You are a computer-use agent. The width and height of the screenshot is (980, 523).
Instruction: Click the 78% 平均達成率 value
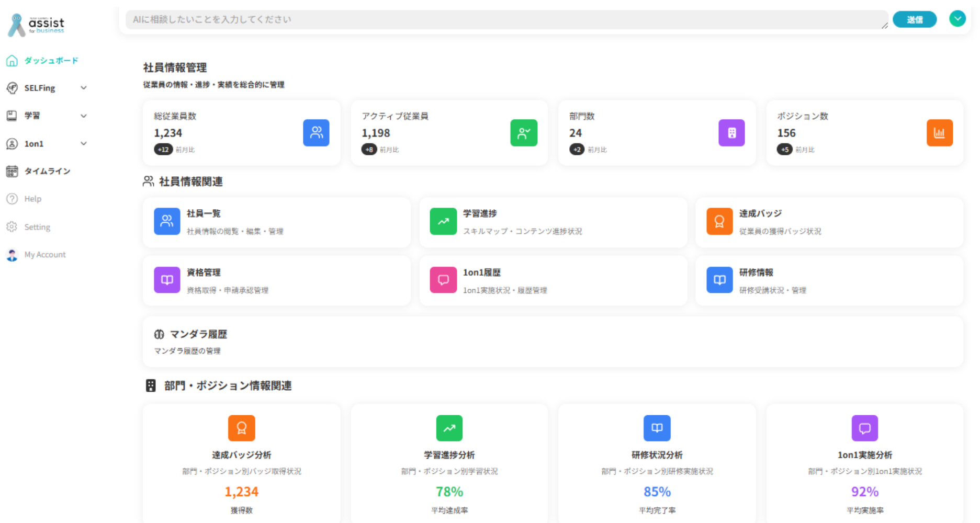[449, 492]
